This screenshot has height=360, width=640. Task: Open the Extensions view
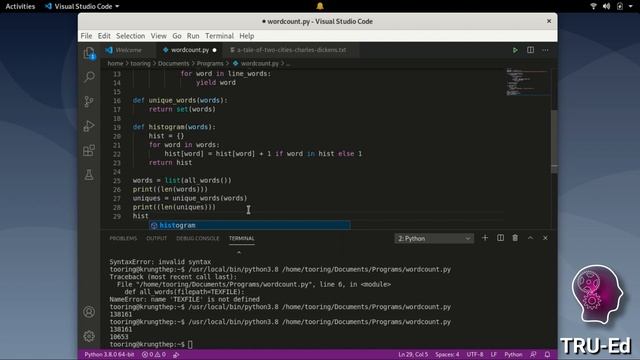coord(89,151)
